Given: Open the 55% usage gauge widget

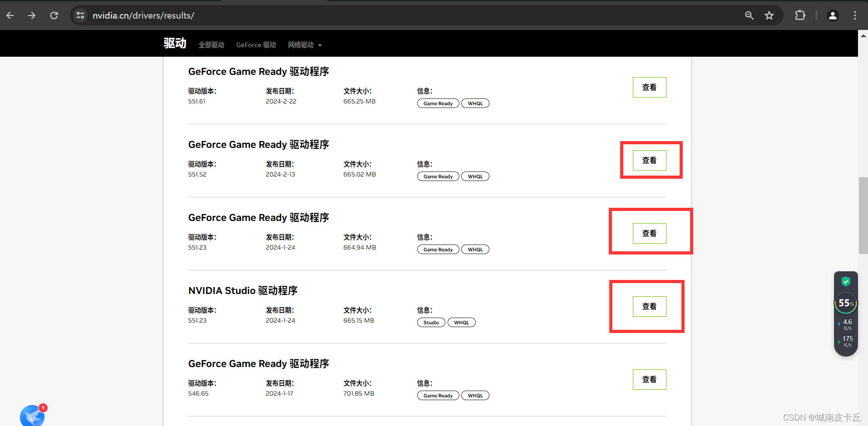Looking at the screenshot, I should [846, 303].
